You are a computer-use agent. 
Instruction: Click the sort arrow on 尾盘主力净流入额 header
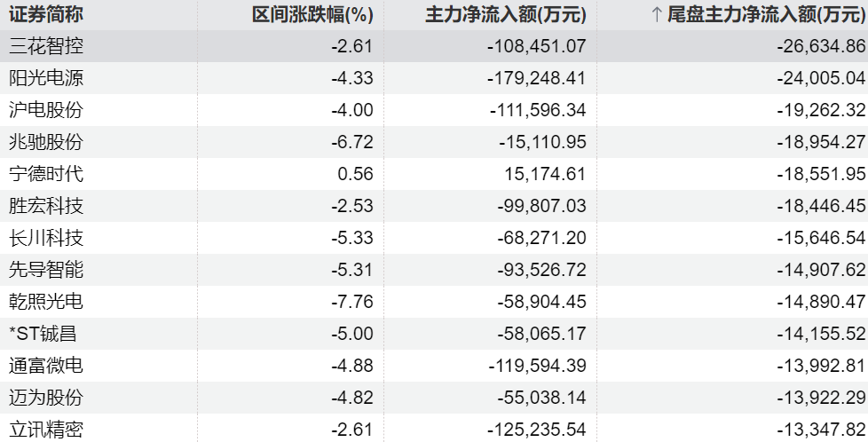[x=657, y=14]
